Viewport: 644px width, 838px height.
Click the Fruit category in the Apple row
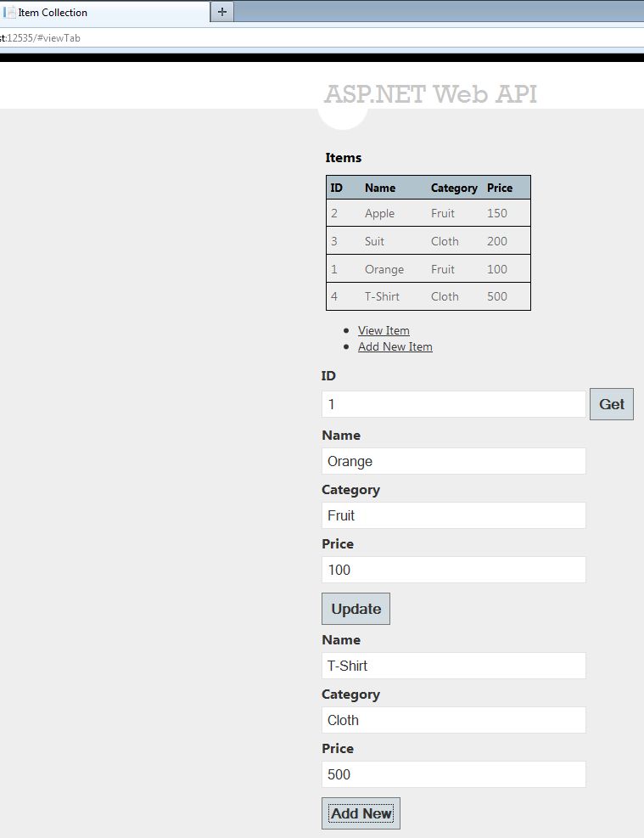coord(443,213)
